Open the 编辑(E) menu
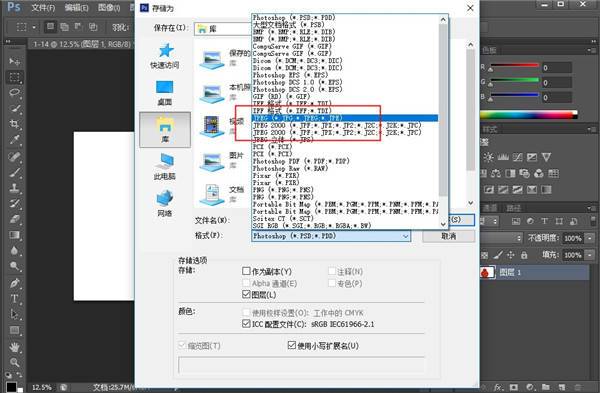The height and width of the screenshot is (393, 600). 76,8
